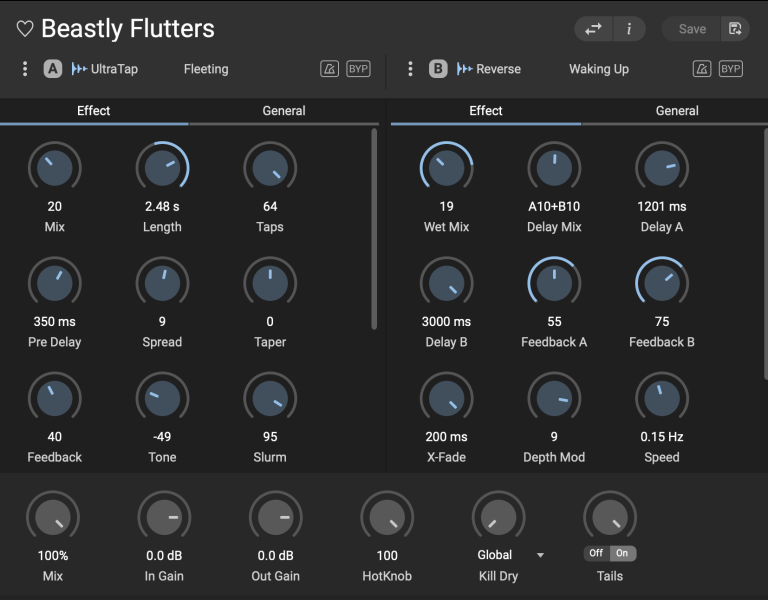Click the Tails knob

(610, 517)
